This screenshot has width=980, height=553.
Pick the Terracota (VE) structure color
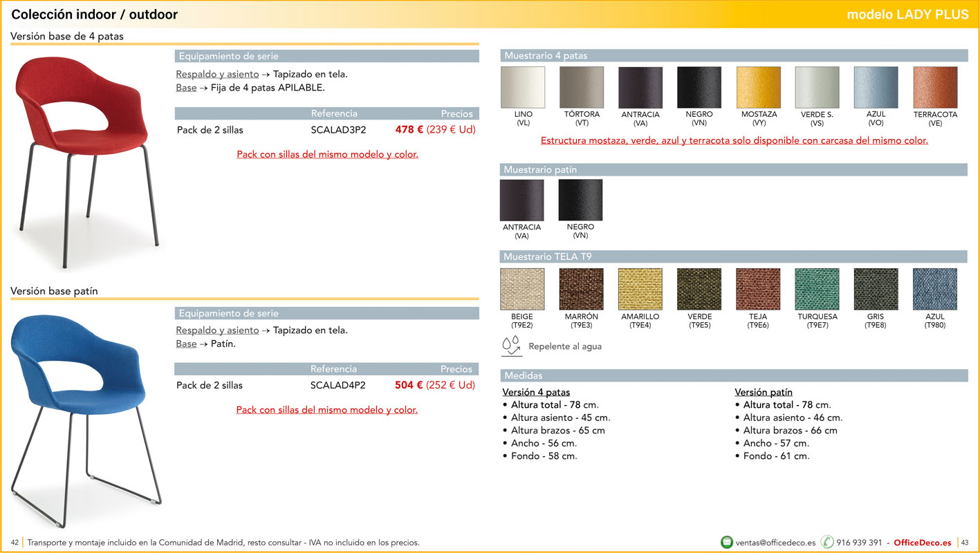click(x=935, y=88)
